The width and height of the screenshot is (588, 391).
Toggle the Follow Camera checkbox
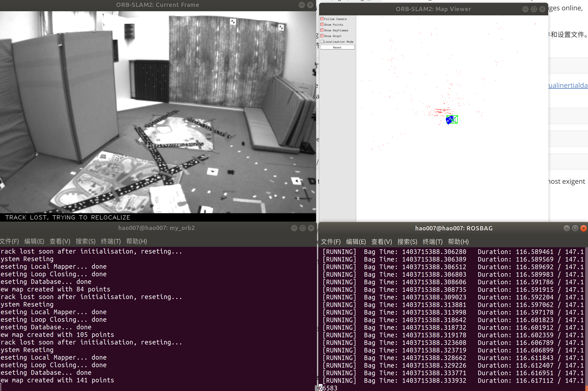(x=322, y=19)
